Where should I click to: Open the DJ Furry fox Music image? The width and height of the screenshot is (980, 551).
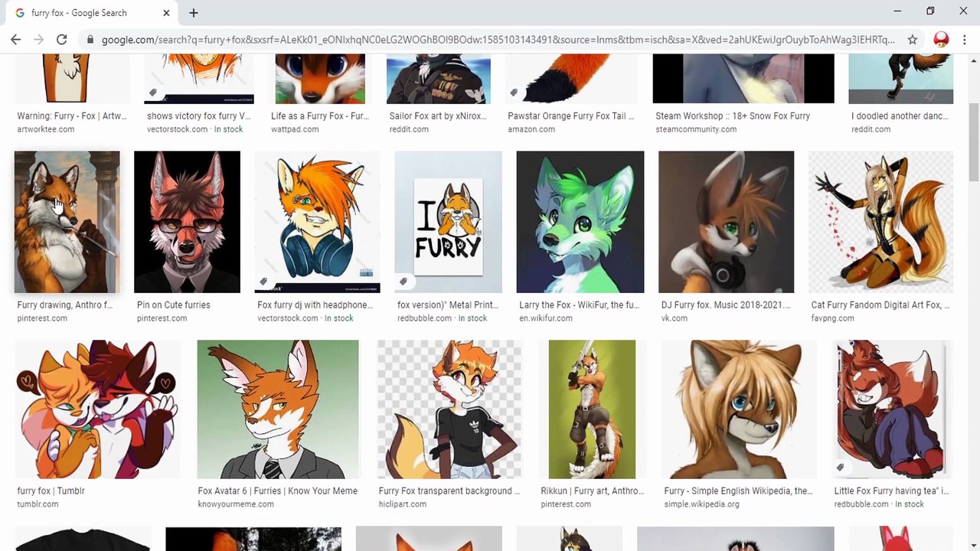click(x=726, y=222)
